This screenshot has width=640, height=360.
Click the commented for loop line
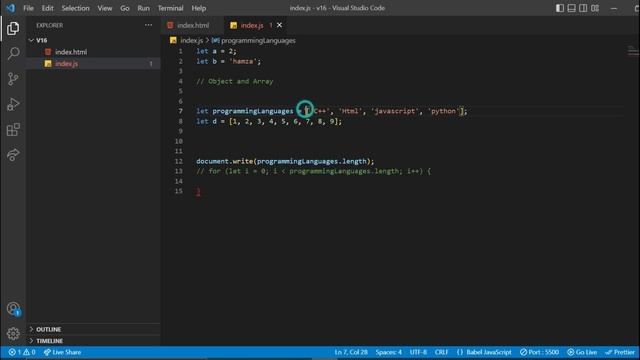coord(313,171)
